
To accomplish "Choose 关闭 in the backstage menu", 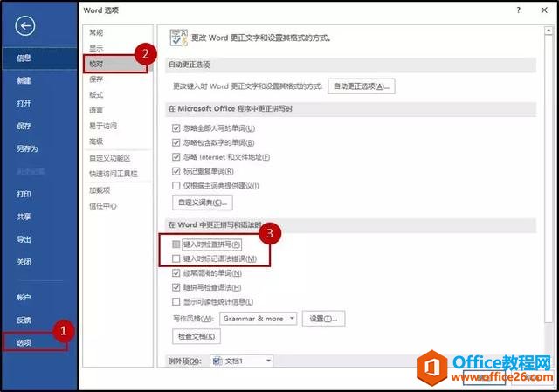I will (x=24, y=262).
